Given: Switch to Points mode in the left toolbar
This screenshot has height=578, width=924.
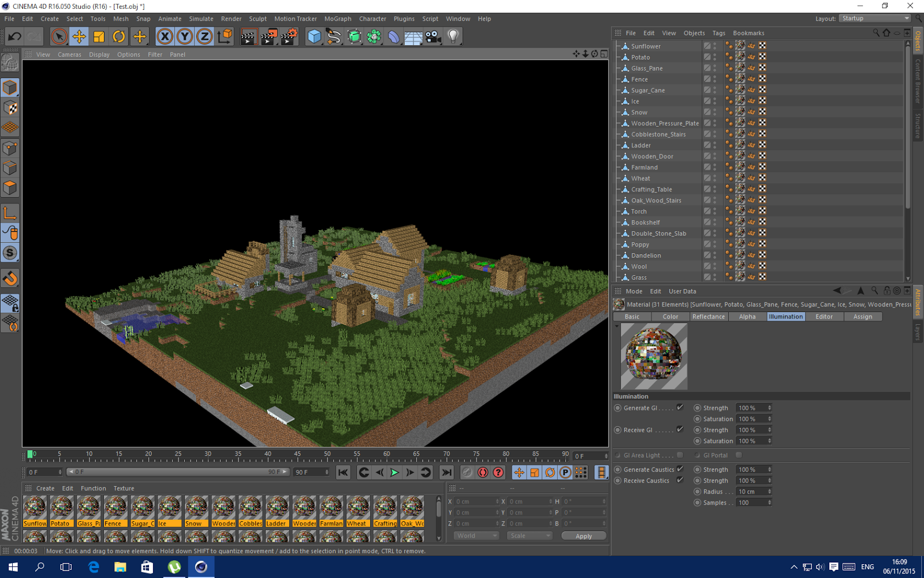Looking at the screenshot, I should click(10, 148).
